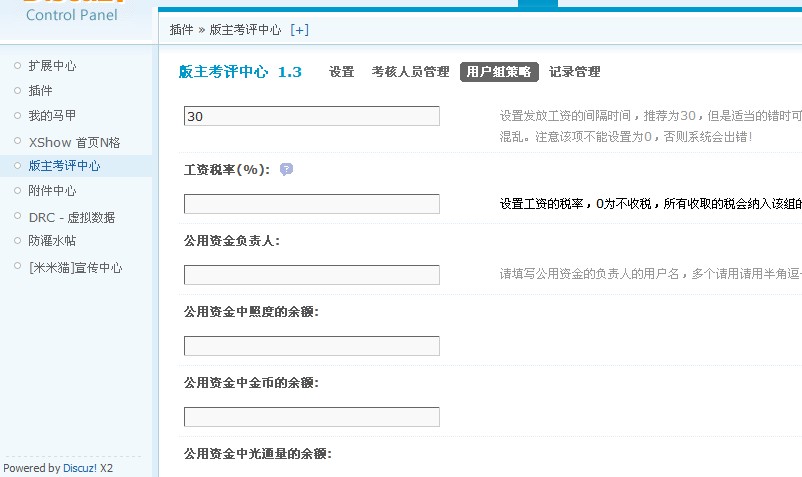Screen dimensions: 802x477
Task: Open the 设置 tab
Action: coord(342,72)
